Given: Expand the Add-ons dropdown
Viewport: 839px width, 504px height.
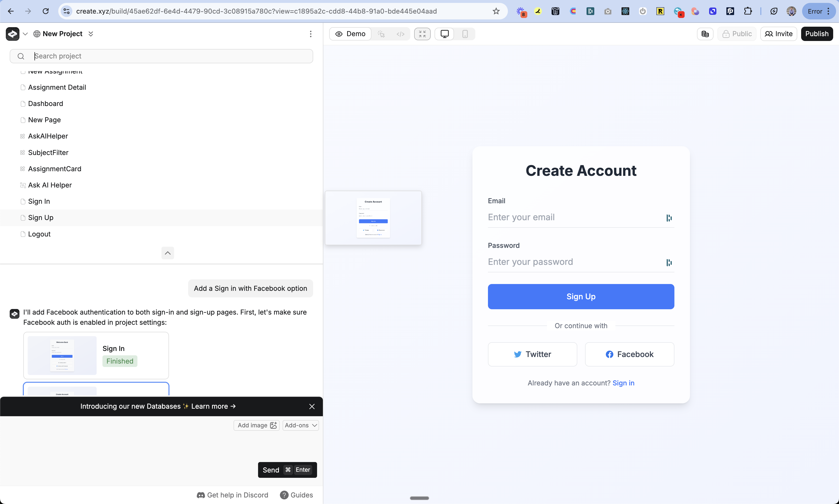Looking at the screenshot, I should [x=301, y=425].
